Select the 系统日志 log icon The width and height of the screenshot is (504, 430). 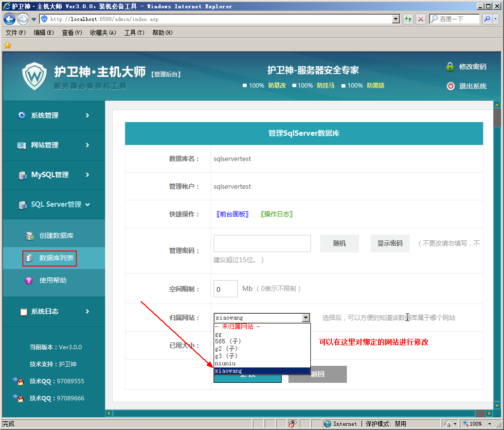23,312
